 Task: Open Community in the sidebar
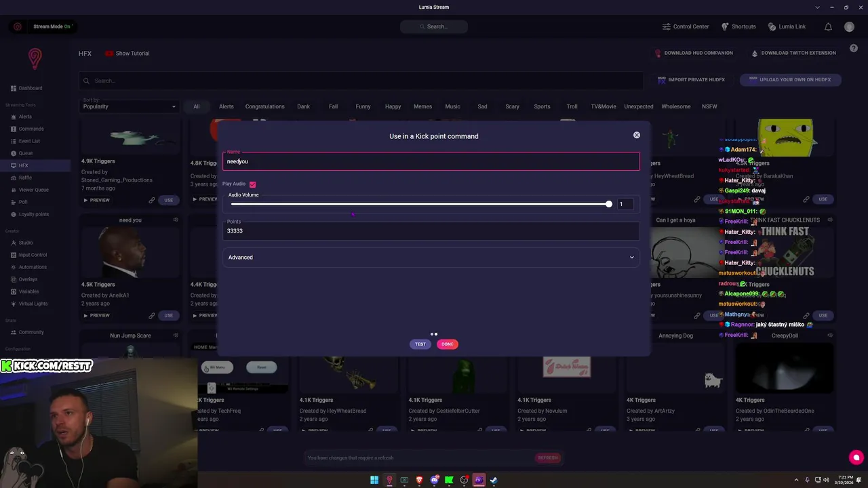pos(27,332)
